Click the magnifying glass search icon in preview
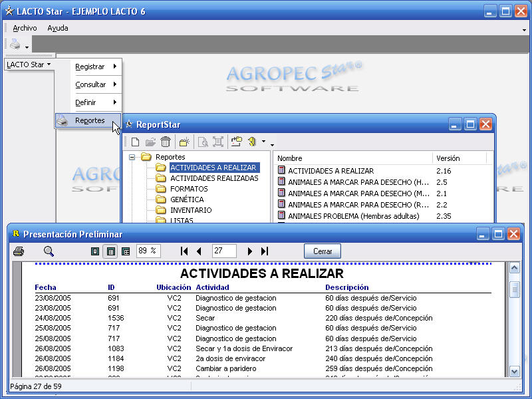 (49, 251)
